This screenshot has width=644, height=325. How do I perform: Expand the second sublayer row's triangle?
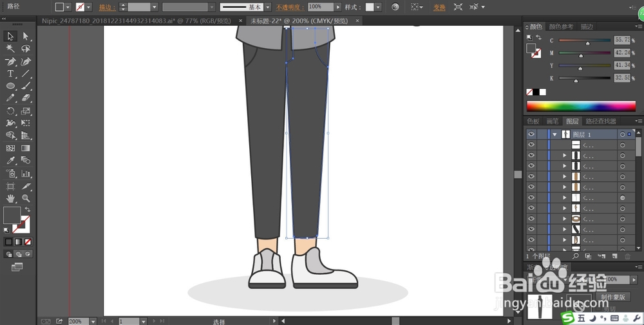tap(565, 156)
